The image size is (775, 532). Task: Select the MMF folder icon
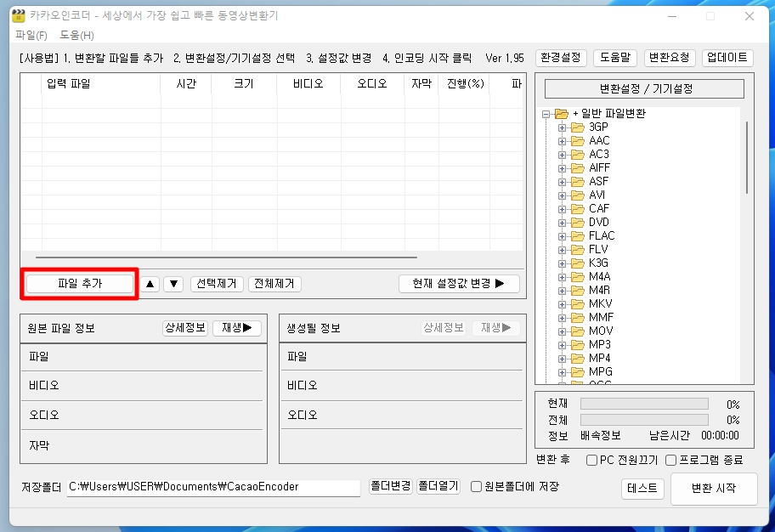(x=578, y=318)
